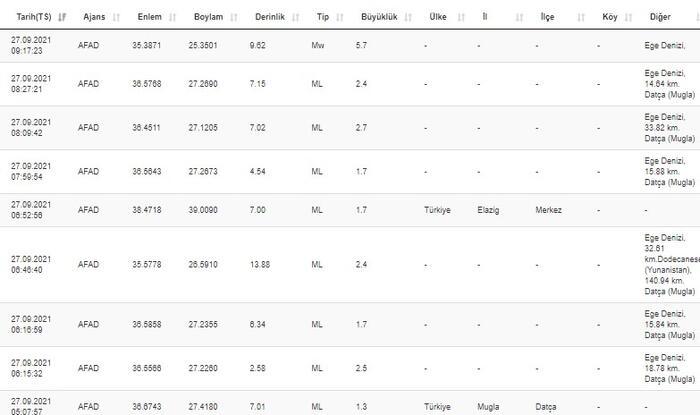Click the Diğer column header

660,17
